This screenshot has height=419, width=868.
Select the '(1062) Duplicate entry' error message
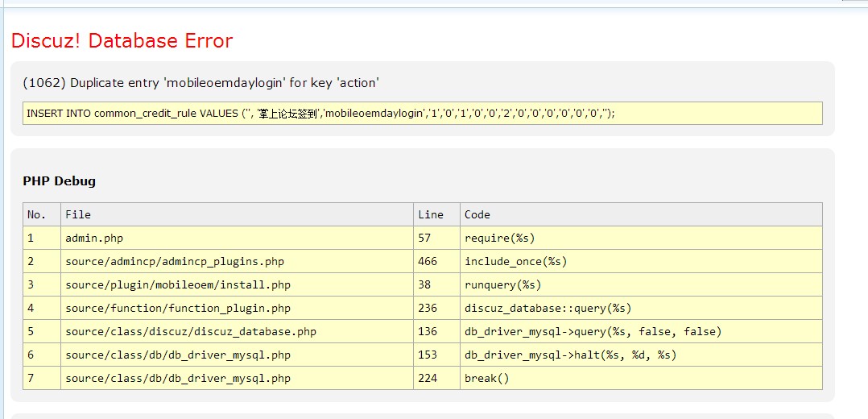click(x=201, y=83)
